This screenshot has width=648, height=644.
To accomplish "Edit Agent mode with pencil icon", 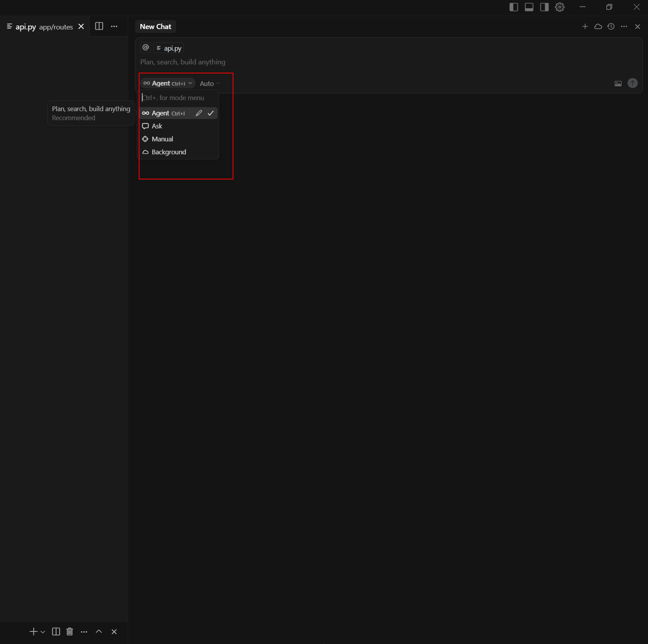I will 199,113.
